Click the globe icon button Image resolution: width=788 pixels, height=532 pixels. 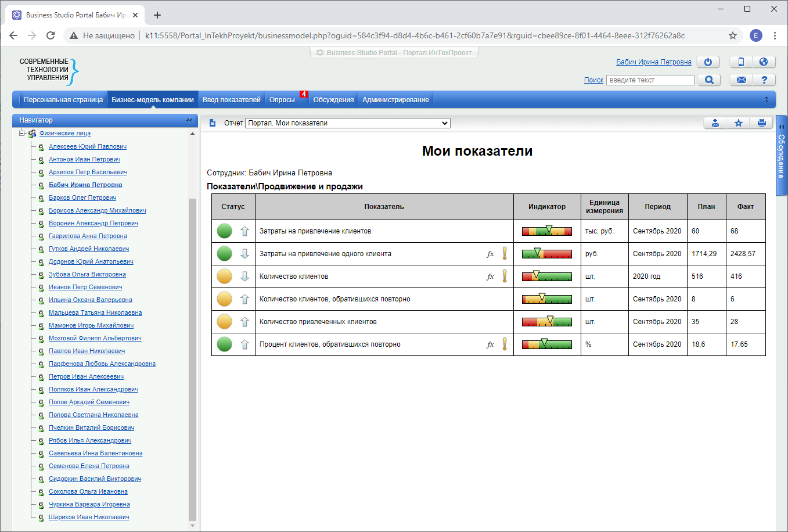point(764,62)
